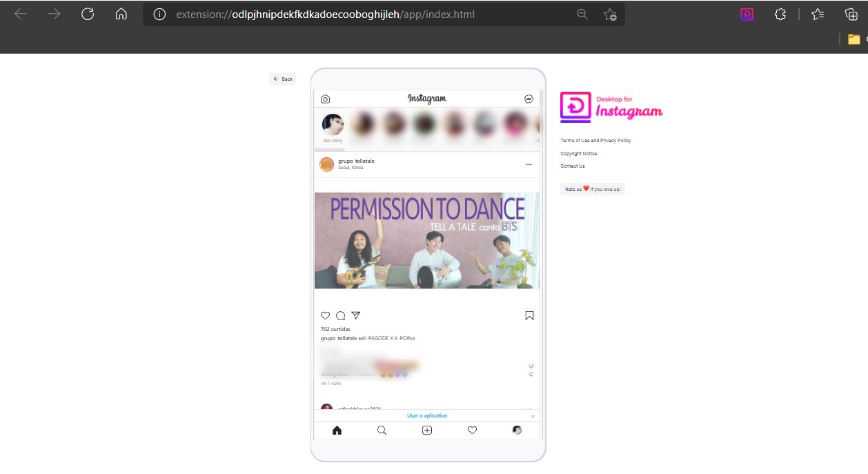868x474 pixels.
Task: Open Terms of Use and Privacy Policy
Action: [595, 141]
